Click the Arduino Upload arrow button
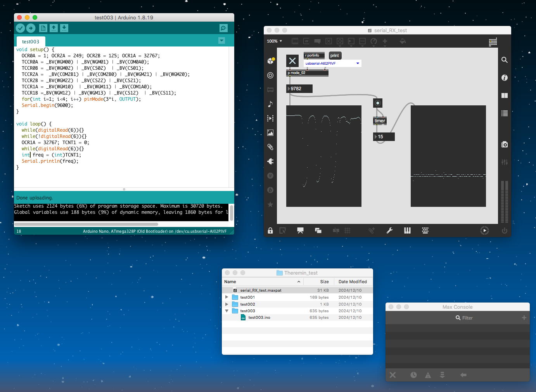Screen dimensions: 536x392 31,28
